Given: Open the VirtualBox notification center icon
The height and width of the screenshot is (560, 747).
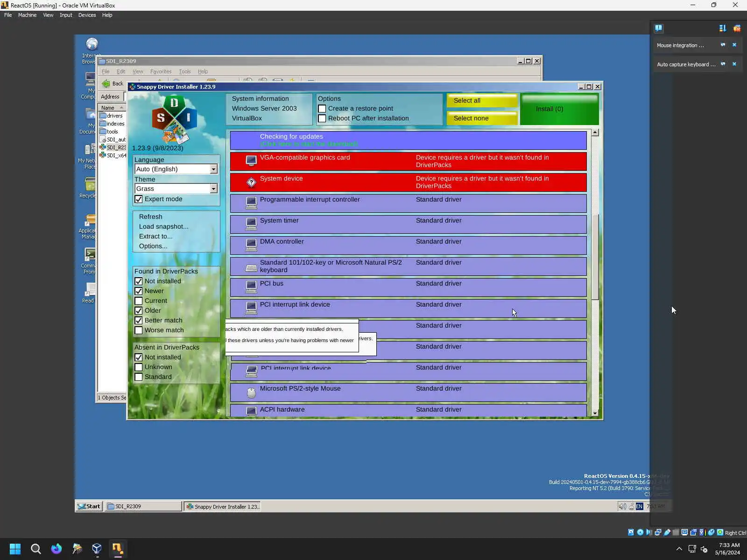Looking at the screenshot, I should click(x=659, y=28).
